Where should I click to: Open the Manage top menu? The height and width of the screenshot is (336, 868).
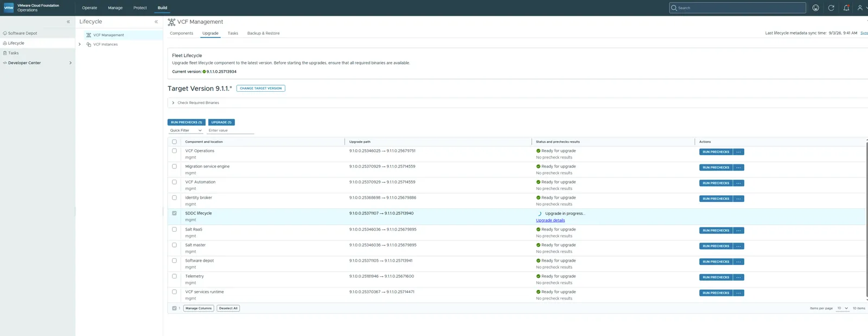115,8
